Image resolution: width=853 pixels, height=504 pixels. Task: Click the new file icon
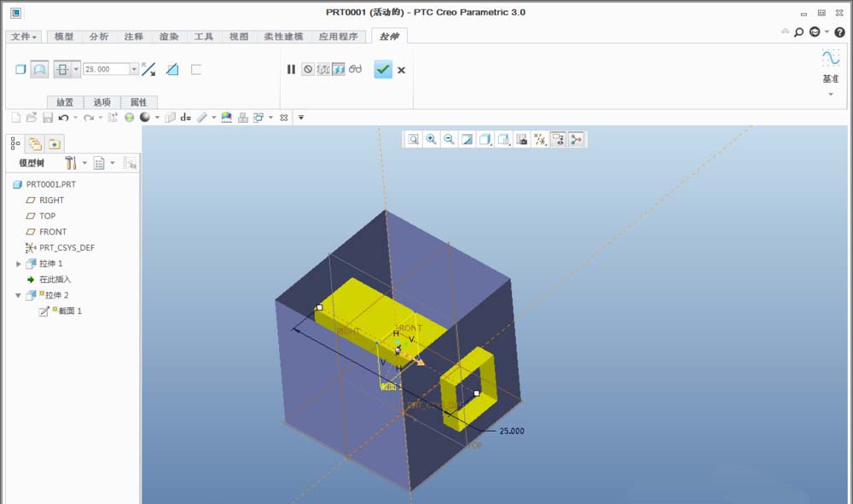(x=16, y=118)
